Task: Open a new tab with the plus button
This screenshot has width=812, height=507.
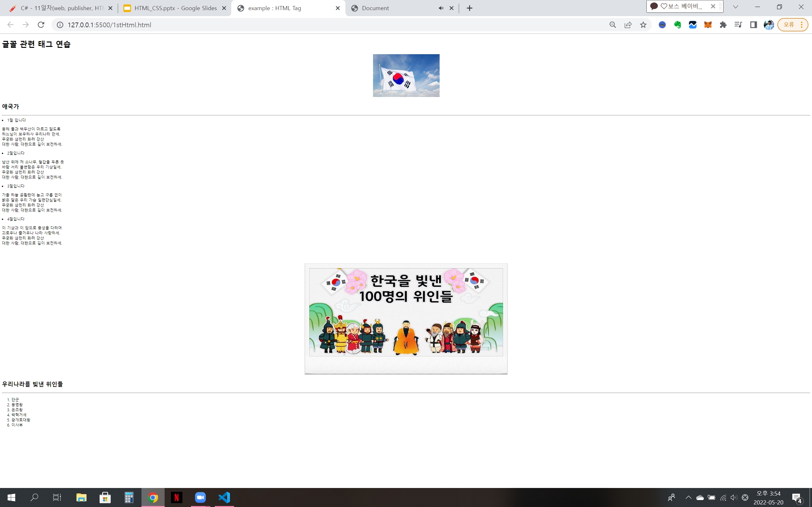Action: (x=469, y=8)
